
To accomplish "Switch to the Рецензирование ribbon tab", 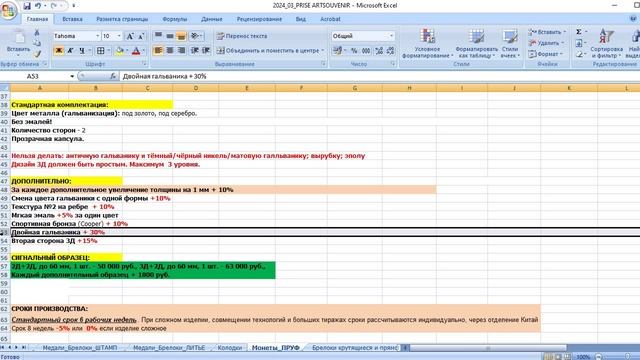I will click(259, 19).
